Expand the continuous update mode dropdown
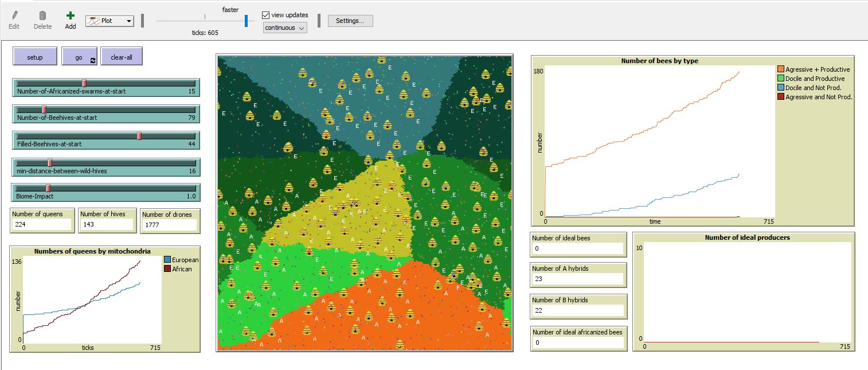This screenshot has height=370, width=868. (x=285, y=28)
